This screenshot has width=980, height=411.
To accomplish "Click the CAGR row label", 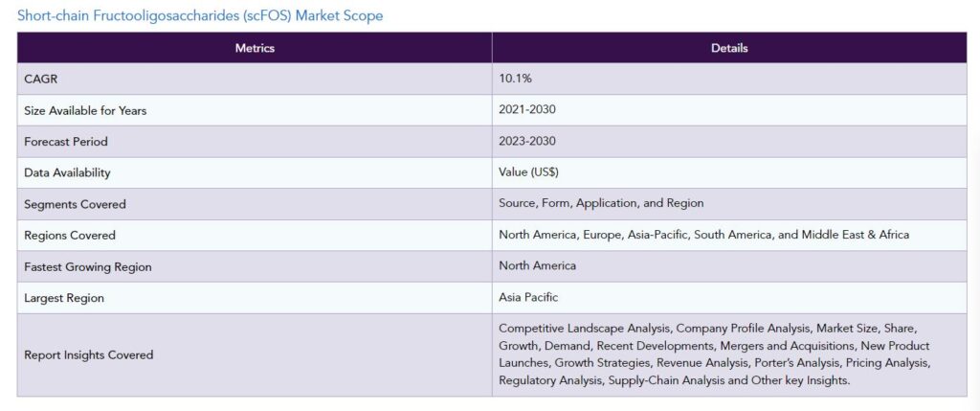I will pos(40,79).
